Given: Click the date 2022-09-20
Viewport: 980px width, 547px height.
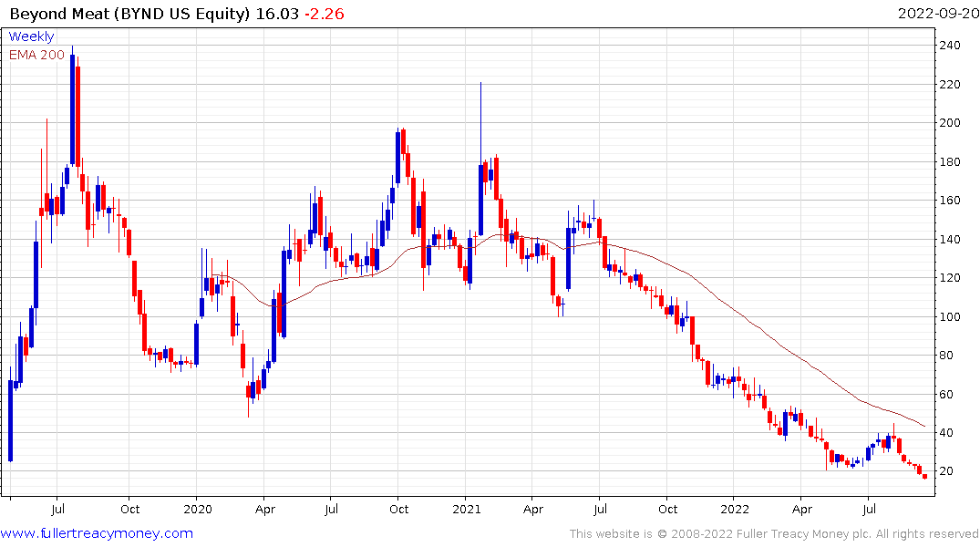Looking at the screenshot, I should [938, 14].
